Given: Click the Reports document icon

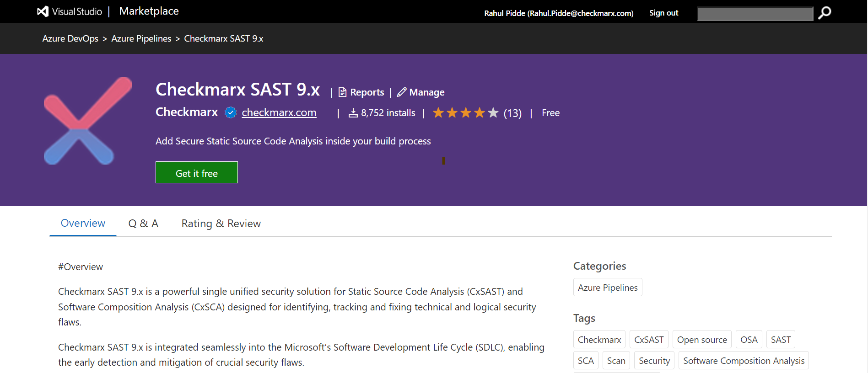Looking at the screenshot, I should pyautogui.click(x=342, y=92).
